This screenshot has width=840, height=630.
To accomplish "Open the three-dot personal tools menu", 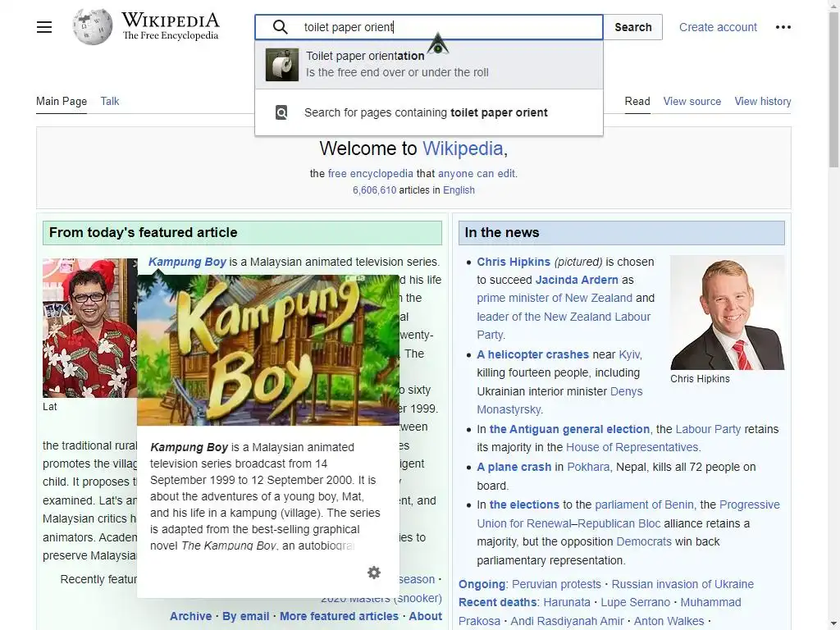I will tap(783, 27).
